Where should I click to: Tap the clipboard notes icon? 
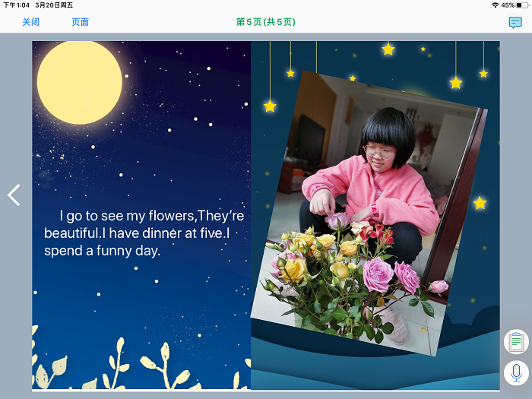point(516,341)
